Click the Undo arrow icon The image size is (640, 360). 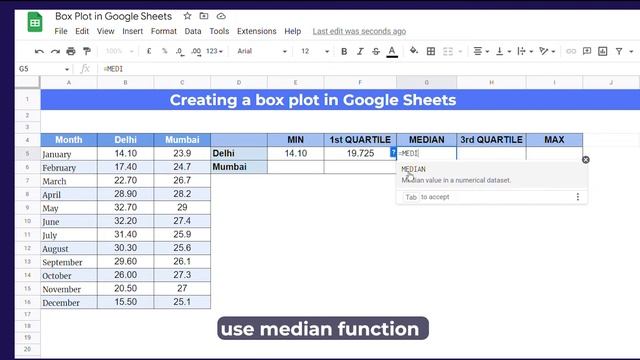point(39,51)
